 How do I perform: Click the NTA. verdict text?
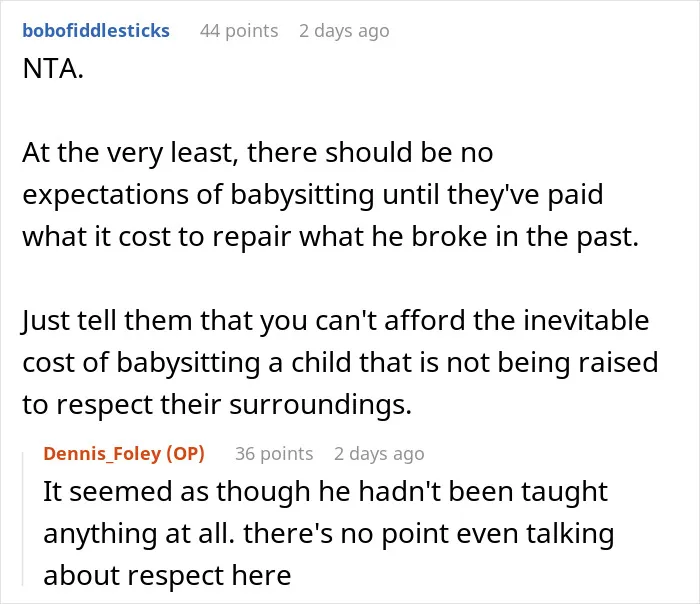coord(53,69)
